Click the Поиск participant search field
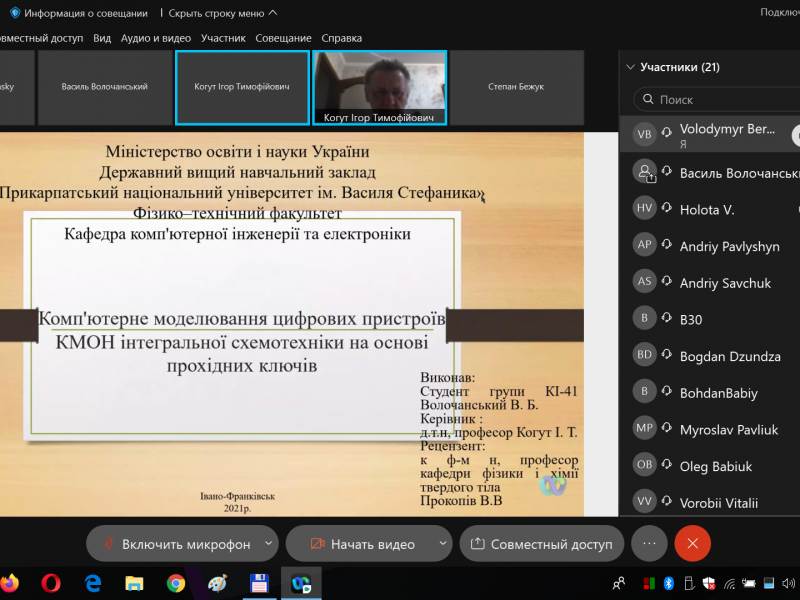This screenshot has height=600, width=800. coord(720,100)
